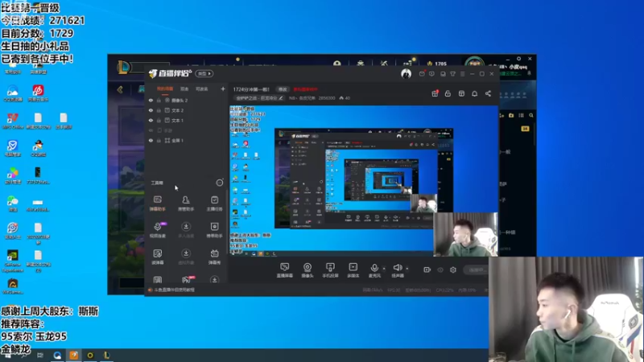Click the user avatar in title bar
Image resolution: width=644 pixels, height=362 pixels.
406,74
